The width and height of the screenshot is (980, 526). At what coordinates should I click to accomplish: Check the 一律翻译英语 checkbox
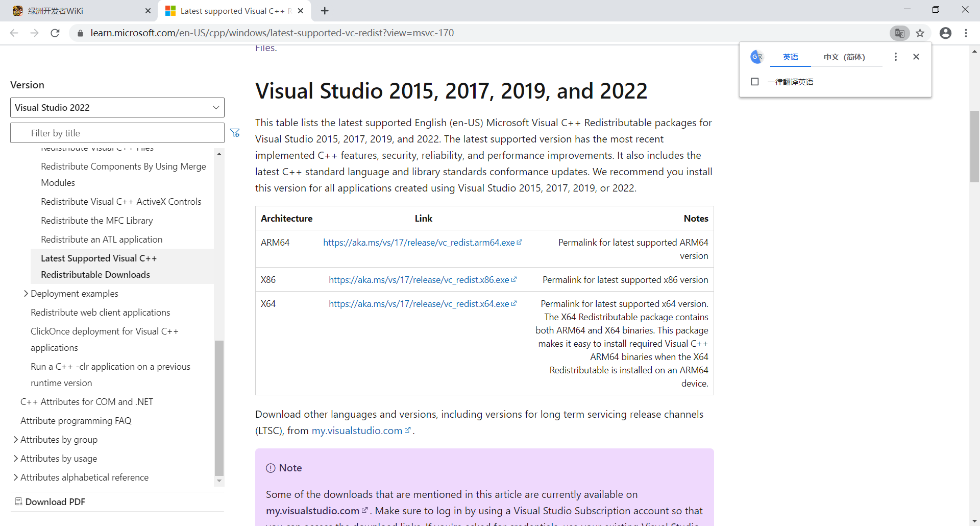[755, 82]
